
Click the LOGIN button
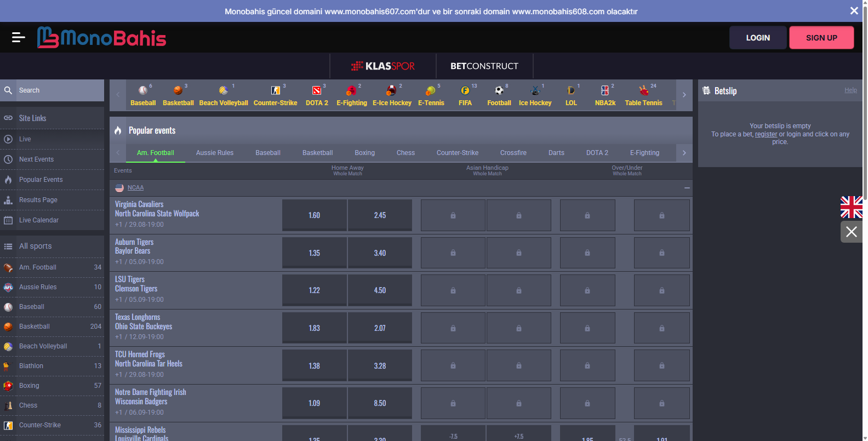click(757, 38)
